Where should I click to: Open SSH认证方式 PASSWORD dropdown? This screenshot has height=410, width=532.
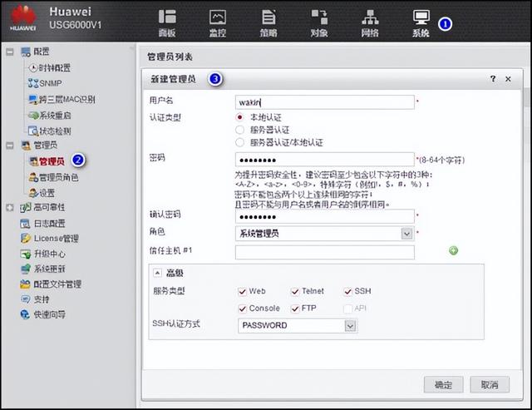click(x=350, y=326)
